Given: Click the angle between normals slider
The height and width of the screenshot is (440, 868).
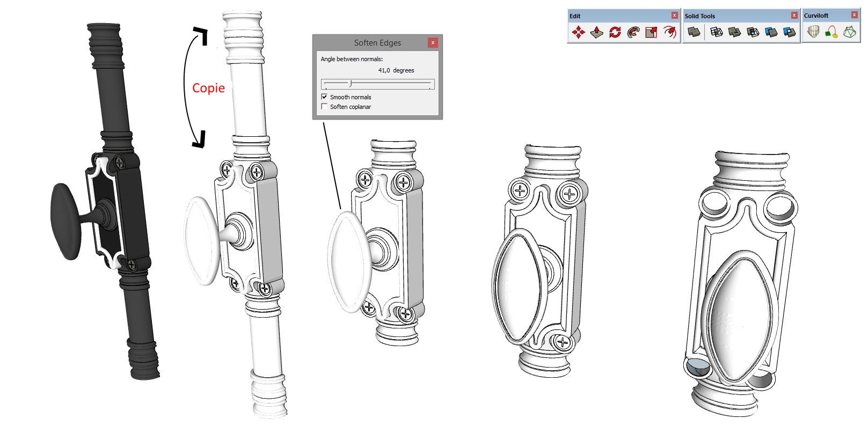Looking at the screenshot, I should [378, 84].
